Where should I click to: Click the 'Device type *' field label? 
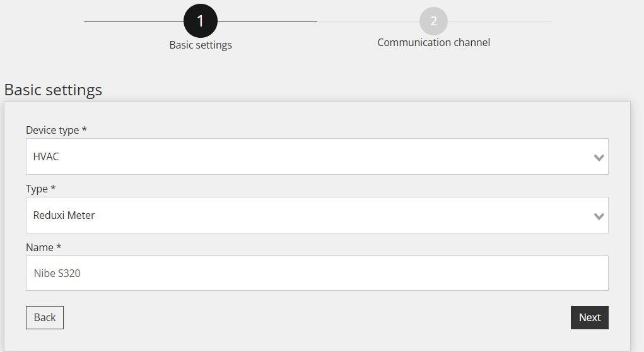click(56, 130)
